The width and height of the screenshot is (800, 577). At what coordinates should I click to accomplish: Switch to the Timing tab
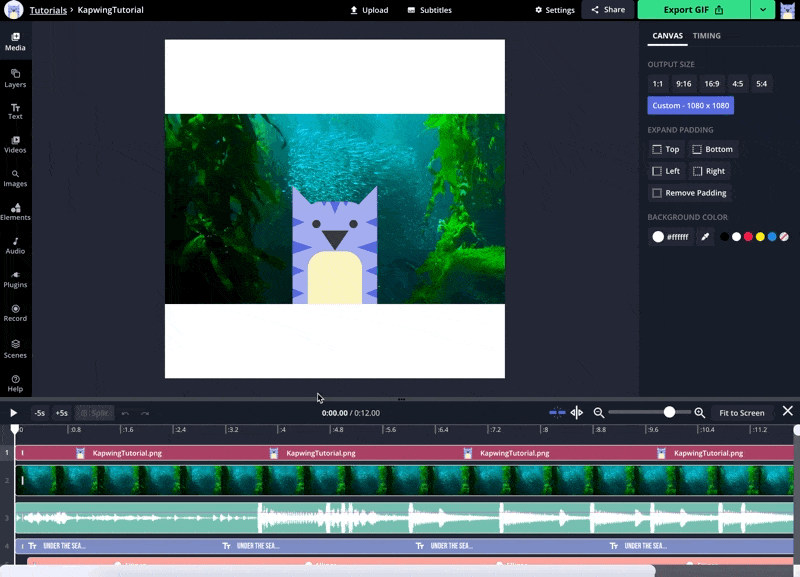tap(706, 36)
